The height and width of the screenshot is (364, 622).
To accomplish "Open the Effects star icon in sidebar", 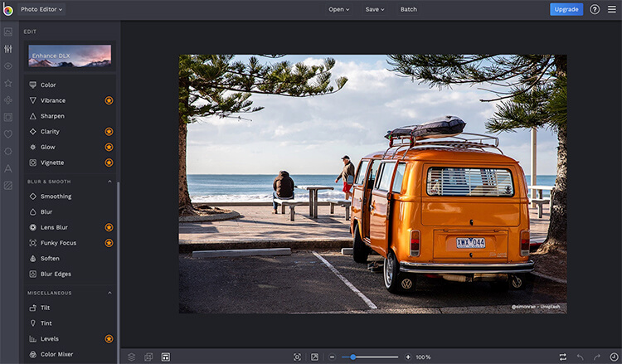I will pos(8,83).
